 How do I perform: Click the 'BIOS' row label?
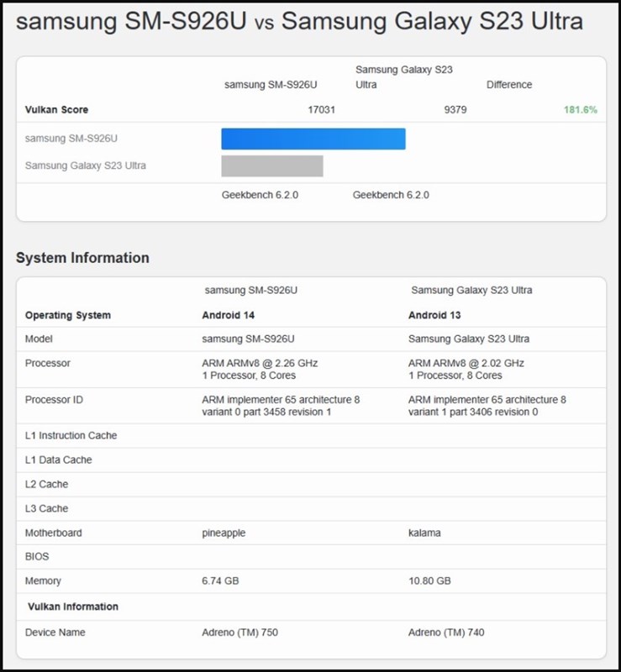37,557
